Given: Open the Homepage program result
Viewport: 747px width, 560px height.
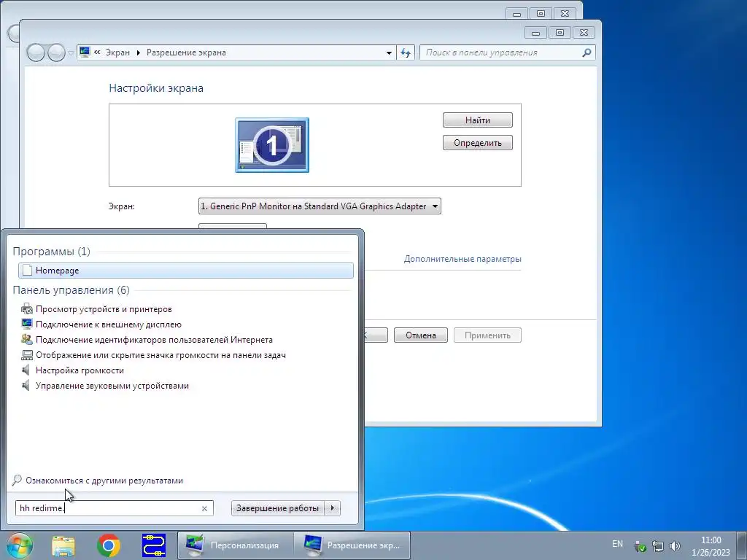Looking at the screenshot, I should pyautogui.click(x=186, y=271).
